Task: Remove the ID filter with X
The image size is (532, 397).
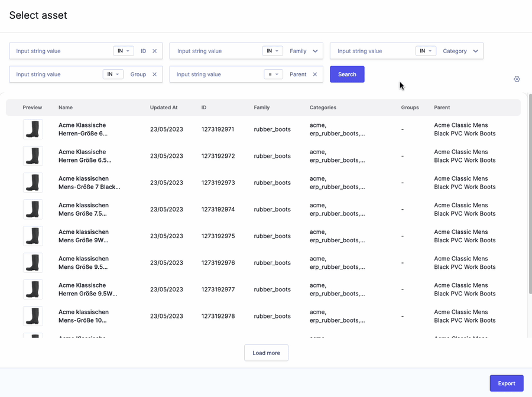Action: [x=155, y=51]
